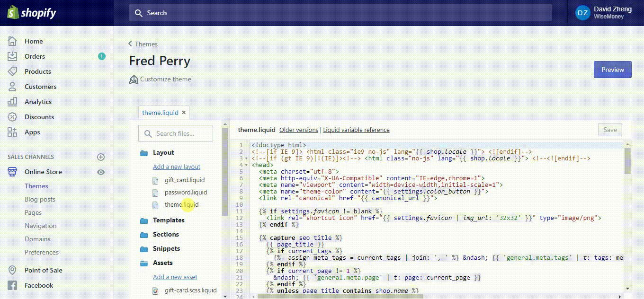The height and width of the screenshot is (299, 644).
Task: Open the password.liquid file
Action: click(186, 193)
